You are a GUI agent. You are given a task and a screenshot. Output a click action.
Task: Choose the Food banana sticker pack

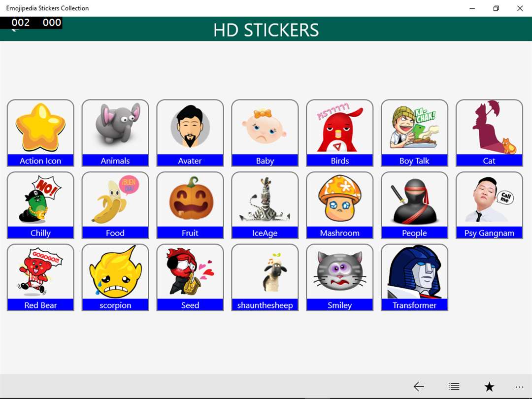115,205
